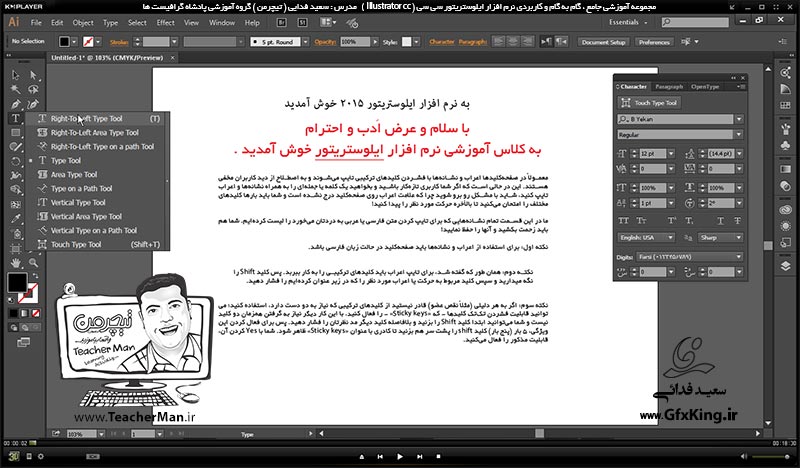
Task: Open the Stock (St) icon
Action: coord(302,22)
